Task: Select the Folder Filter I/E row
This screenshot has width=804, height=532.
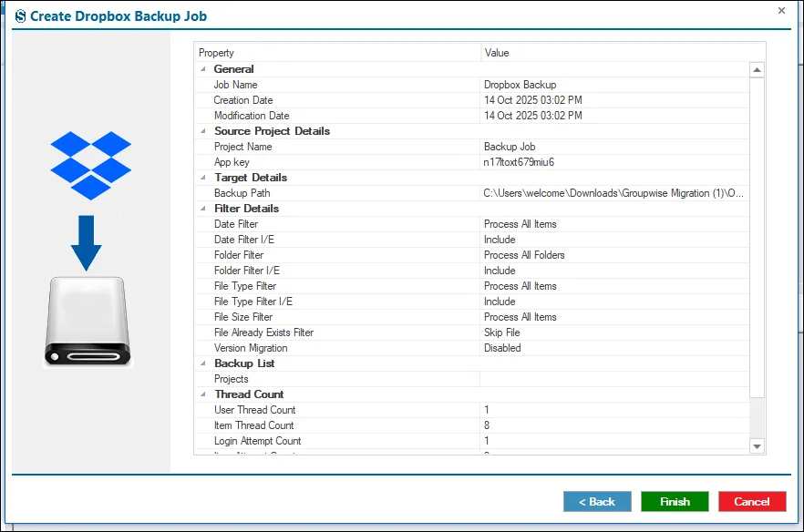Action: (472, 271)
